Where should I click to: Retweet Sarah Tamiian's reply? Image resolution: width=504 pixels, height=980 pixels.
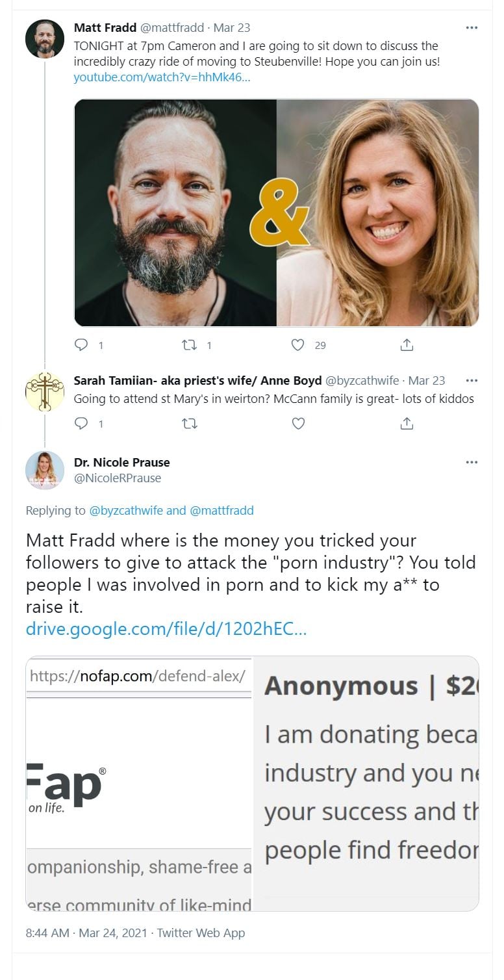[x=190, y=424]
